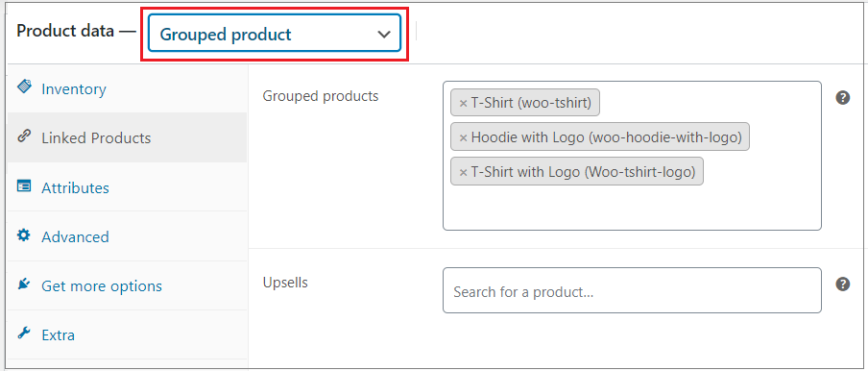Click the Inventory tag icon

(24, 87)
